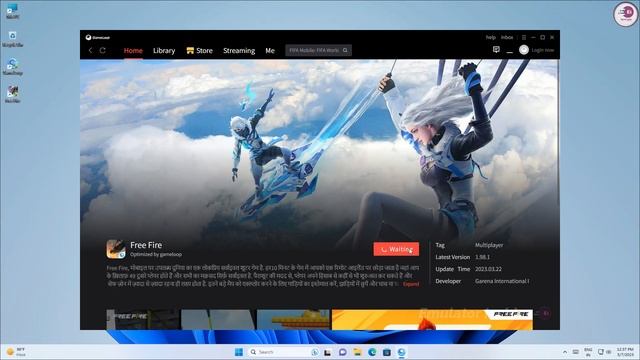Open ENG language indicator

[588, 352]
